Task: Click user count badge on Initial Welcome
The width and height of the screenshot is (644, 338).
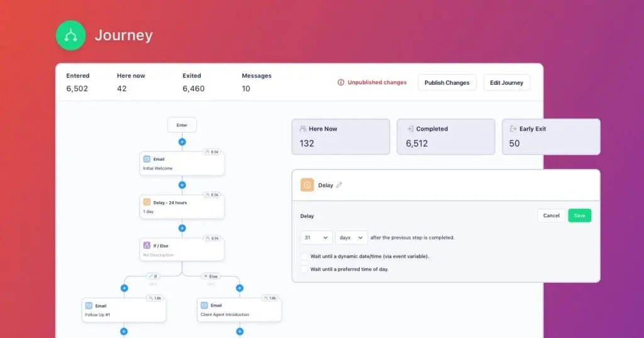Action: [x=212, y=152]
